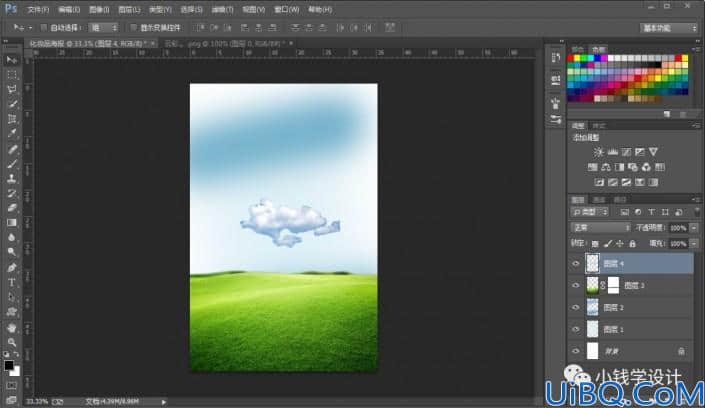Switch to the second document tab
The height and width of the screenshot is (408, 705).
pyautogui.click(x=225, y=44)
